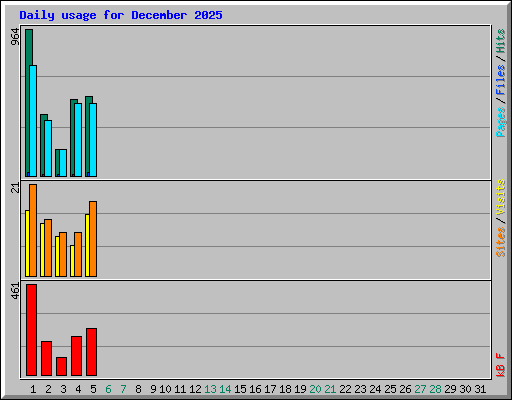The height and width of the screenshot is (400, 512).
Task: Click day label 26 on the x-axis
Action: pos(405,389)
